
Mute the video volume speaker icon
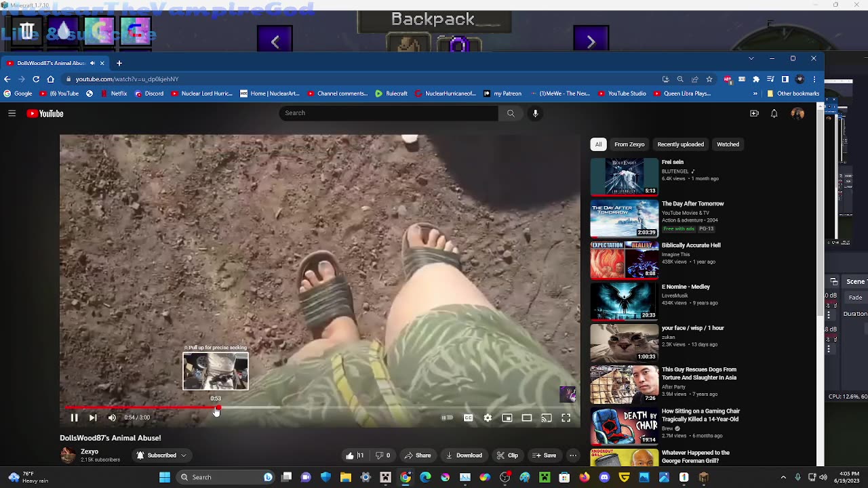(112, 418)
